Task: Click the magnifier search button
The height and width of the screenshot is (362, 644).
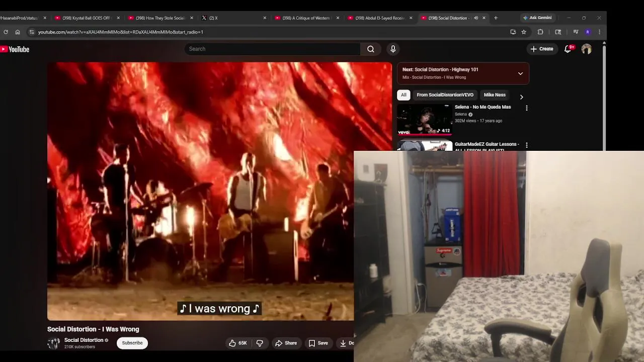Action: coord(371,49)
